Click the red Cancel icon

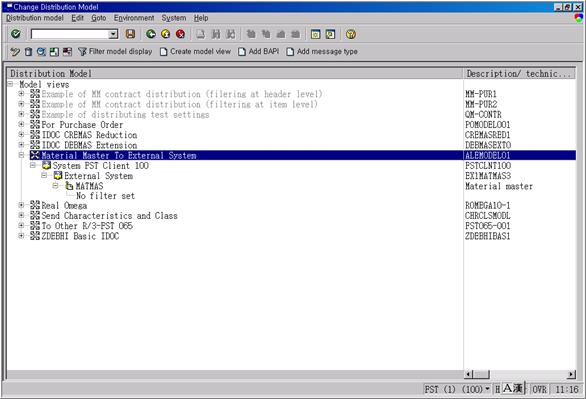click(x=180, y=34)
